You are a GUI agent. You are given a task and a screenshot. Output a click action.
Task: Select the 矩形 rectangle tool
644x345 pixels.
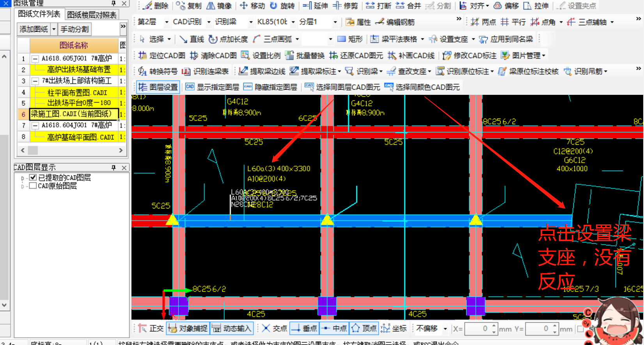click(350, 39)
